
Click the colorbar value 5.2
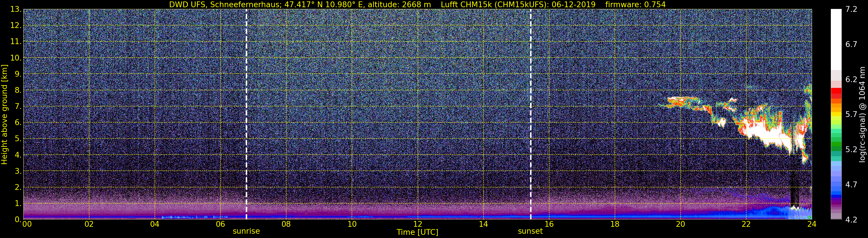851,150
